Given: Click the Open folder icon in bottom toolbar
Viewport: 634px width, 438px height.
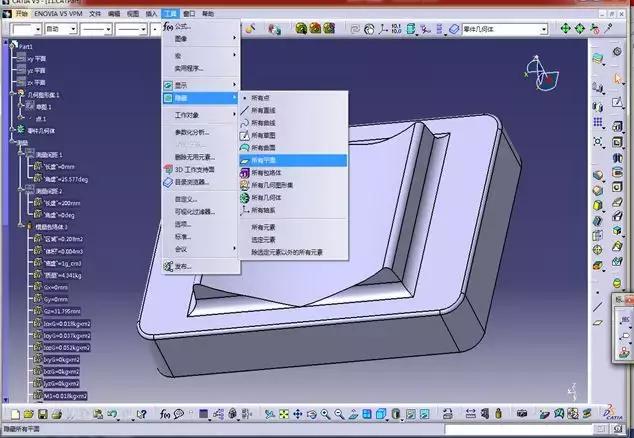Looking at the screenshot, I should (27, 414).
